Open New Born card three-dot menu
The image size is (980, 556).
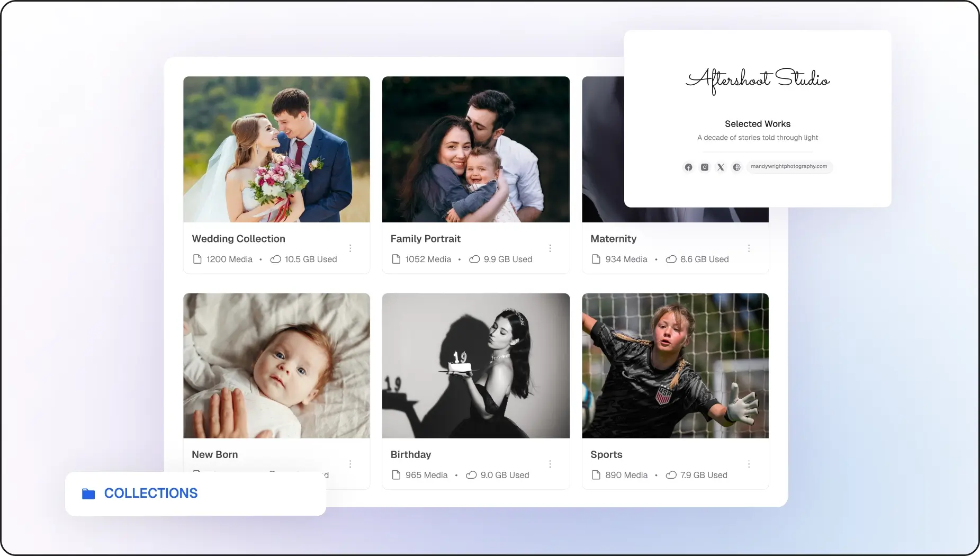pyautogui.click(x=350, y=464)
